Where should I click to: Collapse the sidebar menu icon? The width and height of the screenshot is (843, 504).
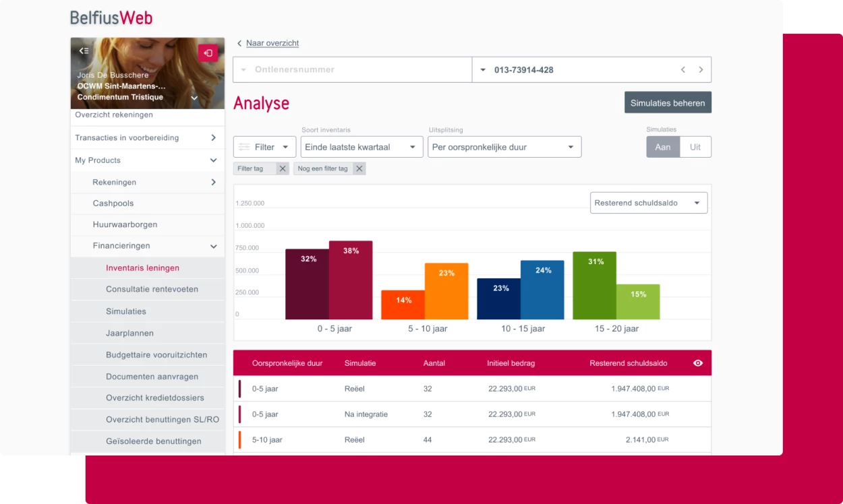pyautogui.click(x=84, y=51)
